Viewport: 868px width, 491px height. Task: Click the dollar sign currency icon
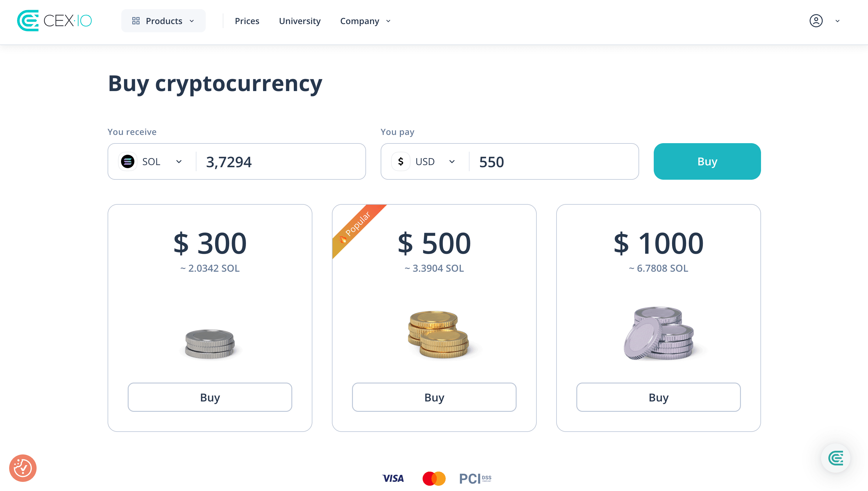pos(400,161)
